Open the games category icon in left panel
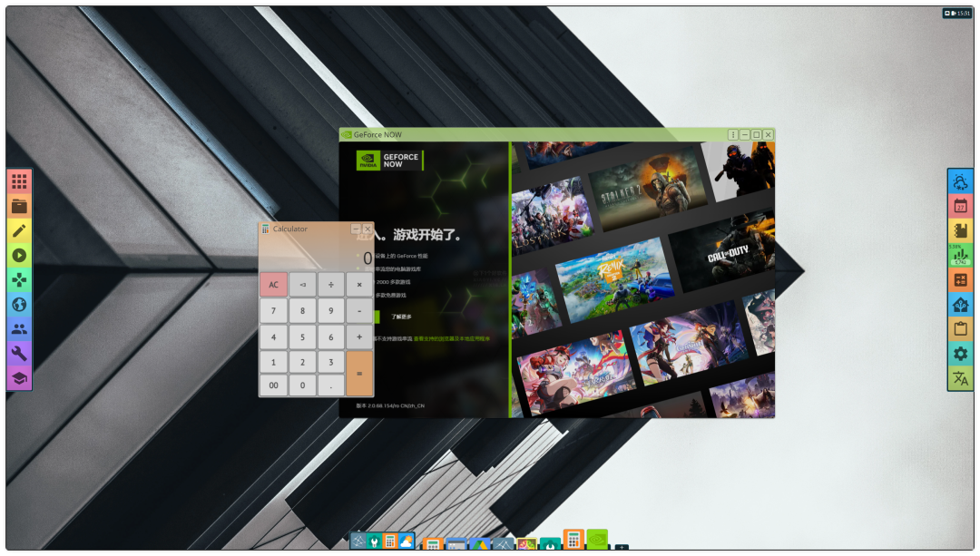 click(x=19, y=280)
